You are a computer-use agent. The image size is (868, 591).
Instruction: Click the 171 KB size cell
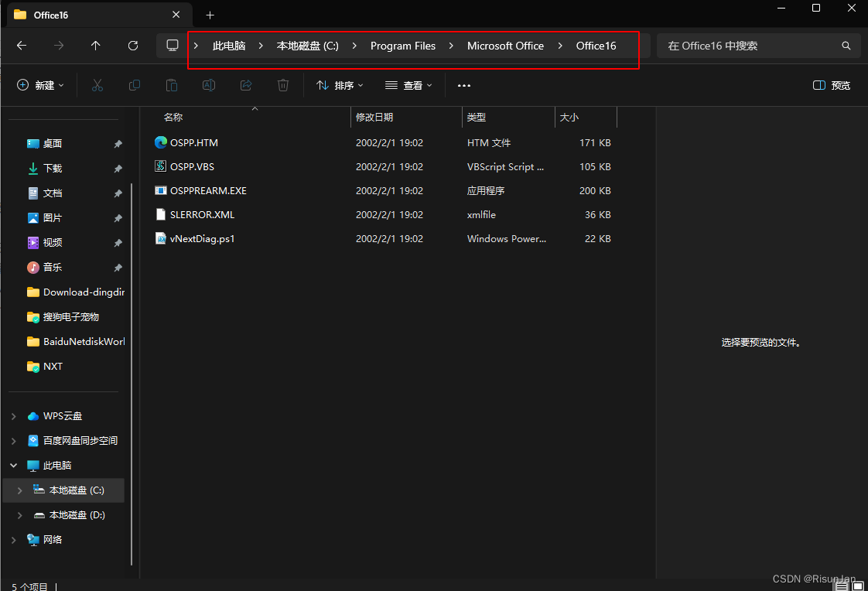click(x=595, y=143)
